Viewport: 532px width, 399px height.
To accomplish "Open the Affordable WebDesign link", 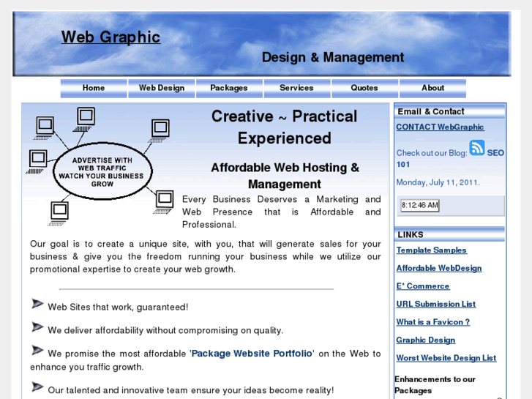I will (x=439, y=268).
